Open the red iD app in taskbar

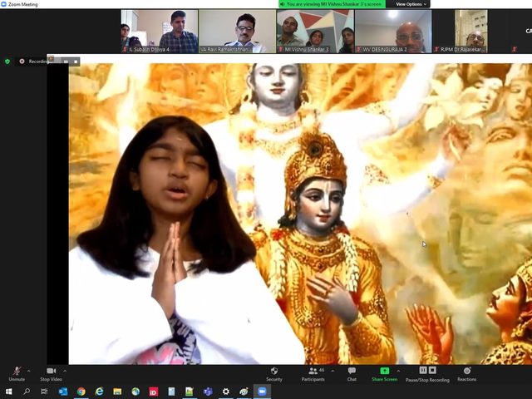point(153,392)
